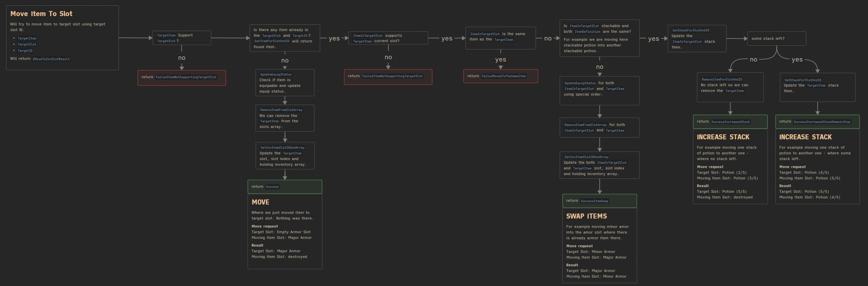Click the SWAP ITEMS heading
868x286 pixels.
point(586,216)
